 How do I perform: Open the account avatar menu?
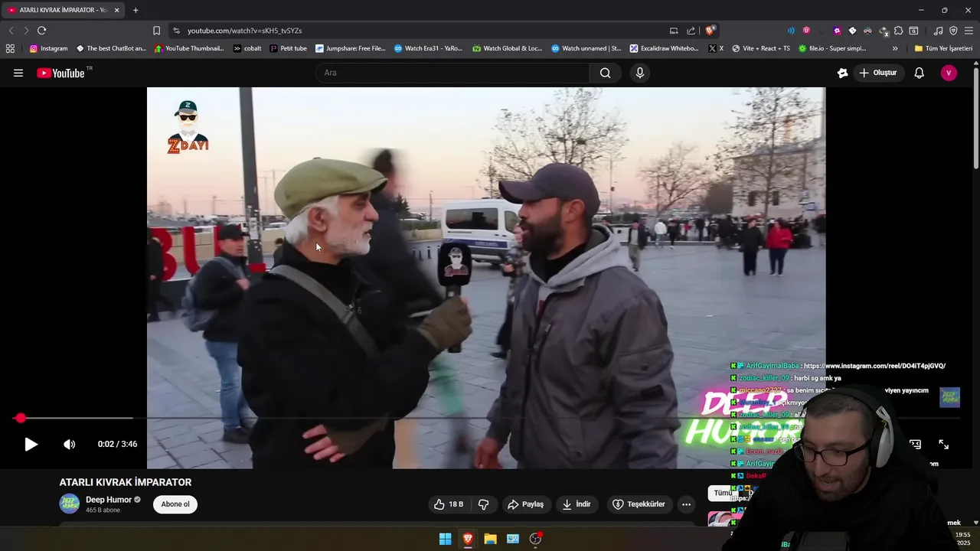click(949, 73)
